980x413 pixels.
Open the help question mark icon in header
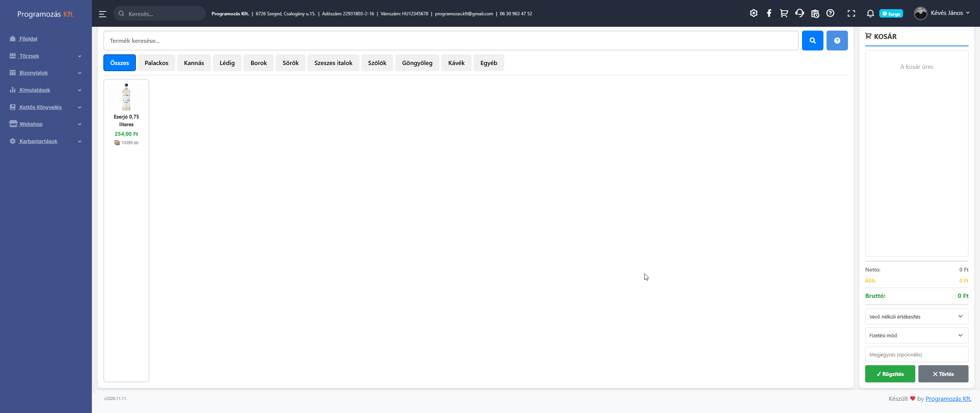(830, 13)
